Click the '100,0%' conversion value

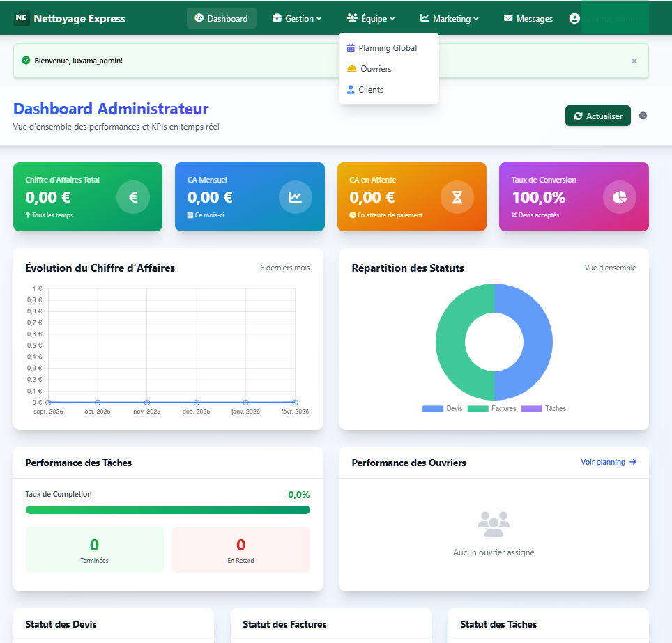[x=539, y=197]
